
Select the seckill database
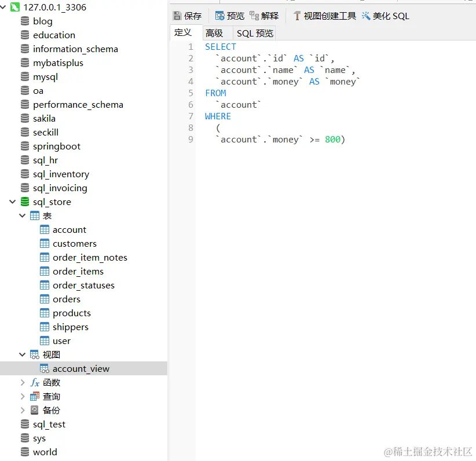coord(46,132)
